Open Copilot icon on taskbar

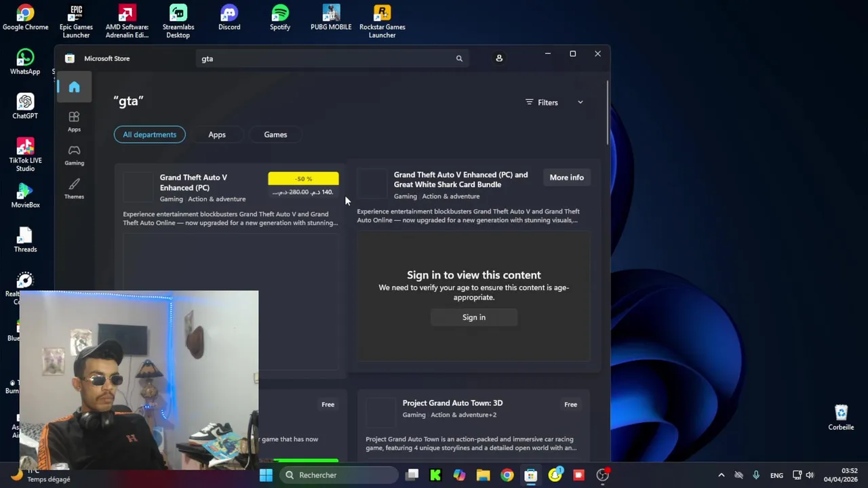tap(459, 475)
